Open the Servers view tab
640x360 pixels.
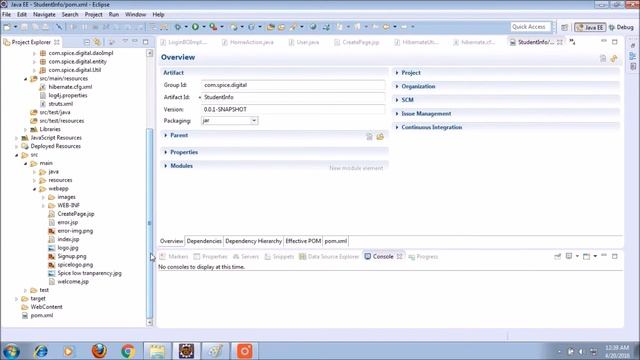246,256
